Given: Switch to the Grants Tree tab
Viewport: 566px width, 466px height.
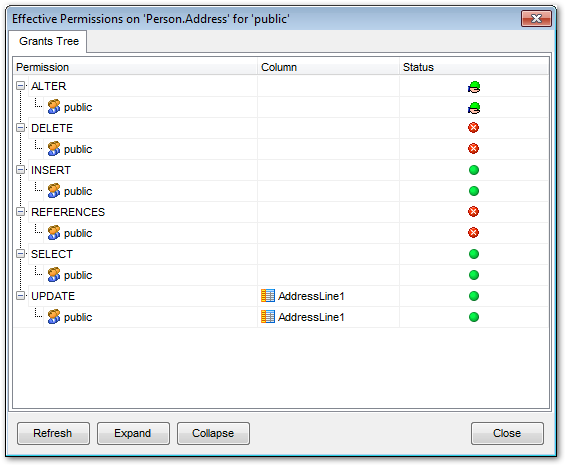Looking at the screenshot, I should [49, 41].
